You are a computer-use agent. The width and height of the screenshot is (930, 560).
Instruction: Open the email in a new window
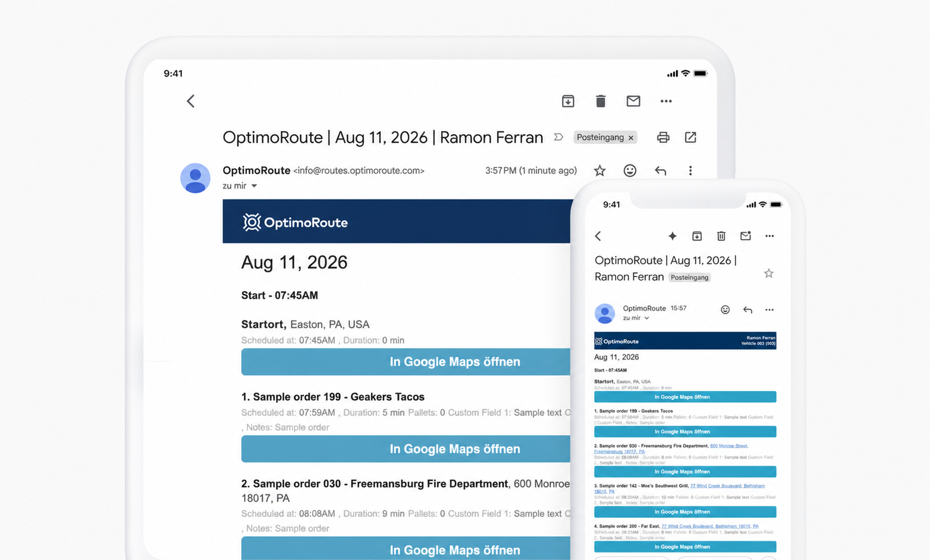[x=691, y=137]
